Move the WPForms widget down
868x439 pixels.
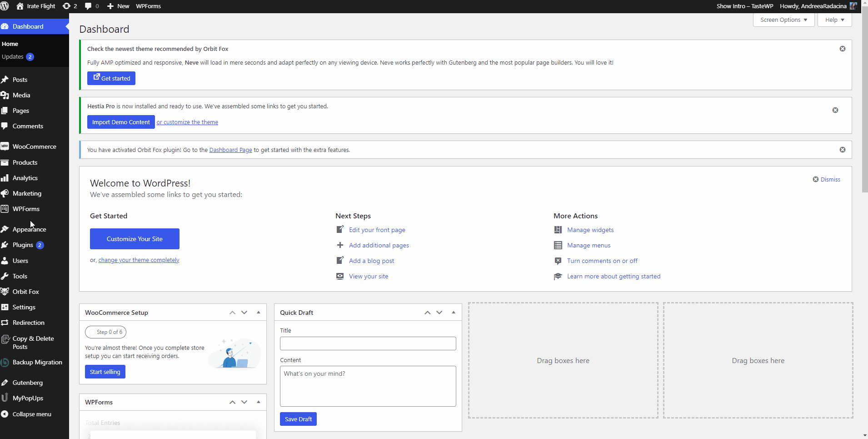(x=244, y=402)
